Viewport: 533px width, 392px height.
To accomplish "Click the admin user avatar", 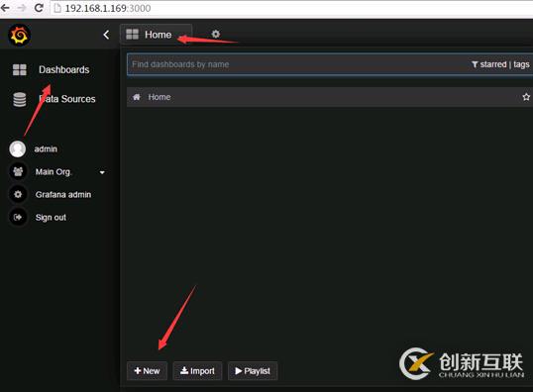I will pos(18,149).
